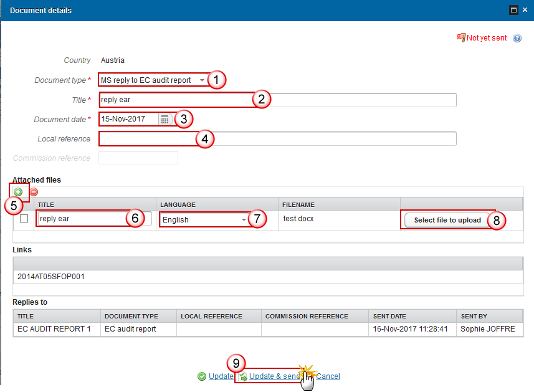Click the Local reference input field
This screenshot has height=392, width=534.
click(x=277, y=138)
